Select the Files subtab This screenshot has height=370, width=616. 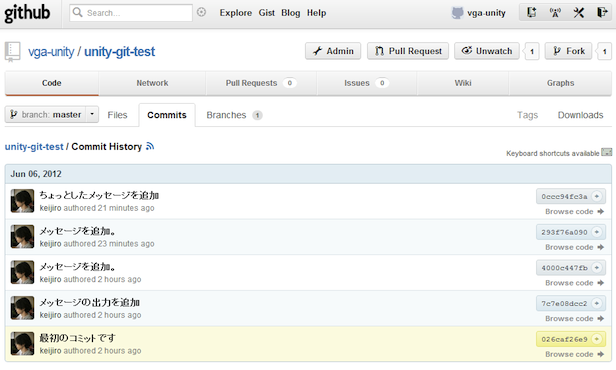pos(117,115)
